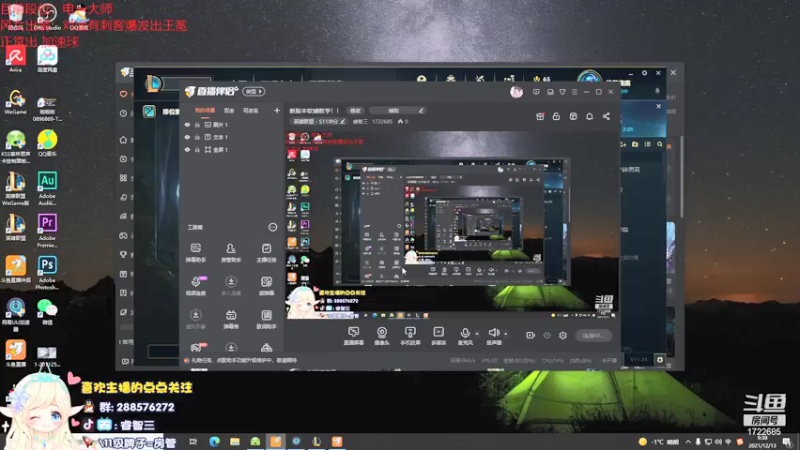The image size is (800, 450).
Task: Hide the 全屏 1 source layer
Action: coord(187,149)
